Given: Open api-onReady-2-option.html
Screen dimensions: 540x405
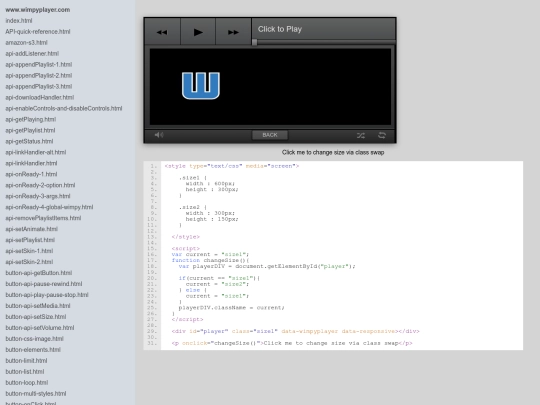Looking at the screenshot, I should 40,185.
